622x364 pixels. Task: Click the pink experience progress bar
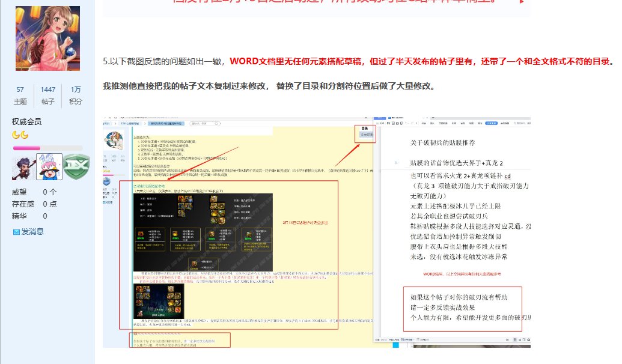point(27,149)
